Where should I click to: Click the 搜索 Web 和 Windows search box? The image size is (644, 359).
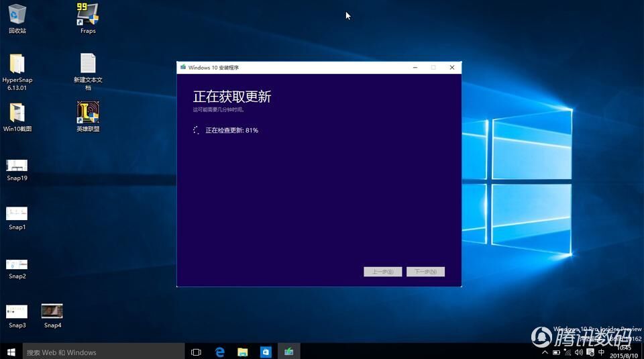pos(101,352)
